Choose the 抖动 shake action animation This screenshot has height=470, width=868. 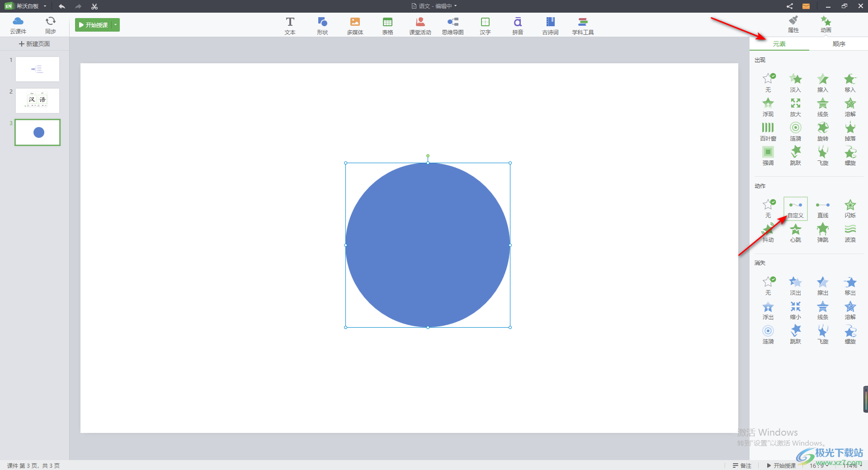[768, 233]
